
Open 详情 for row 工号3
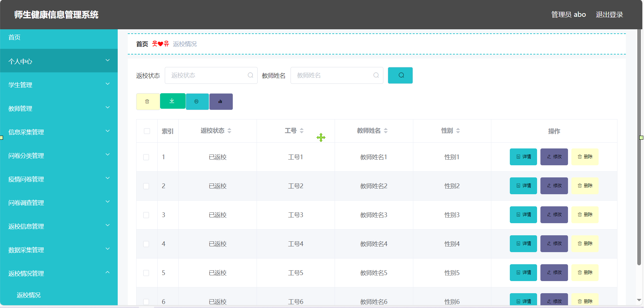(523, 215)
